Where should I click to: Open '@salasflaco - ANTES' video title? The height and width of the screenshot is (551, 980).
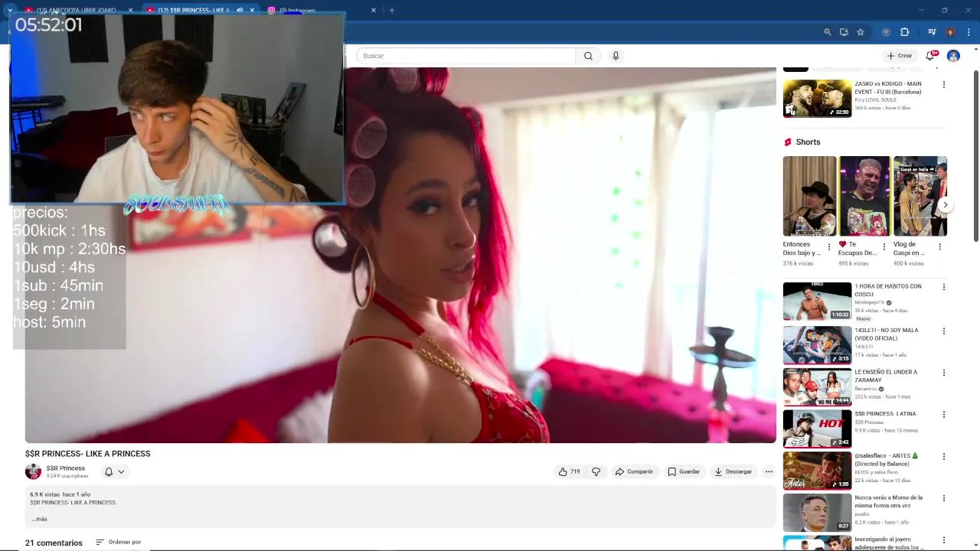[887, 460]
